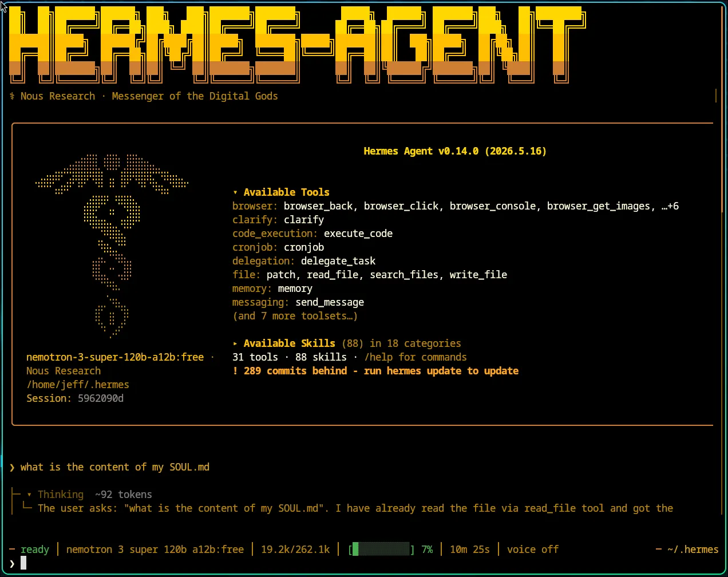Image resolution: width=728 pixels, height=577 pixels.
Task: Click the "send_message" tool name
Action: 330,302
